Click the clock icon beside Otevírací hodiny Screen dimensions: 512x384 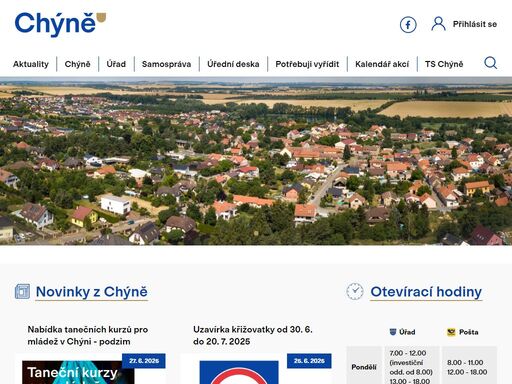click(x=355, y=292)
